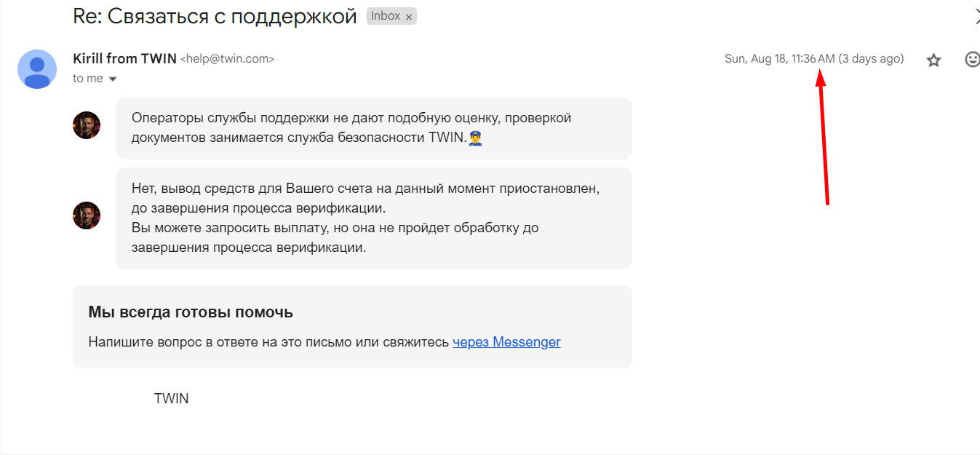Click the police officer emoji in message
Image resolution: width=980 pixels, height=455 pixels.
(476, 136)
